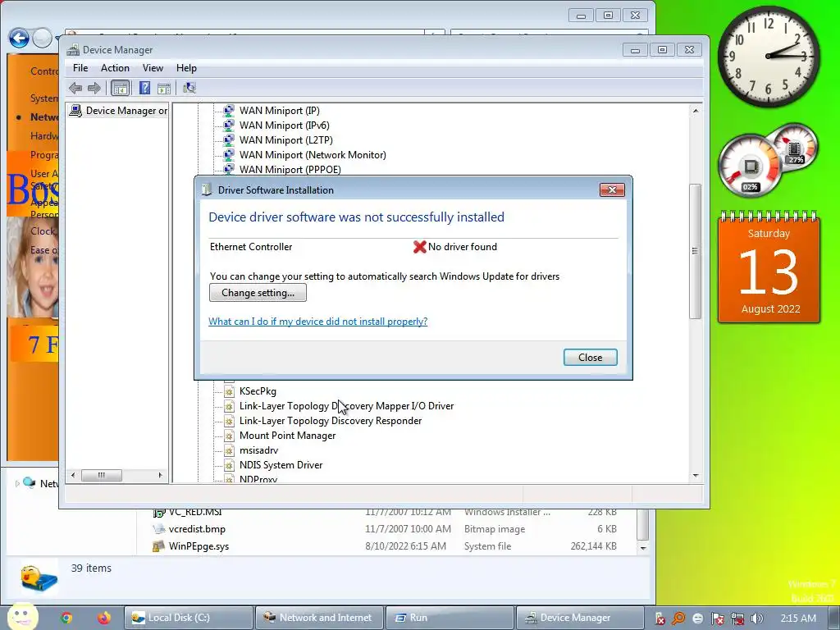Click the volume speaker tray icon
Image resolution: width=840 pixels, height=630 pixels.
click(757, 619)
